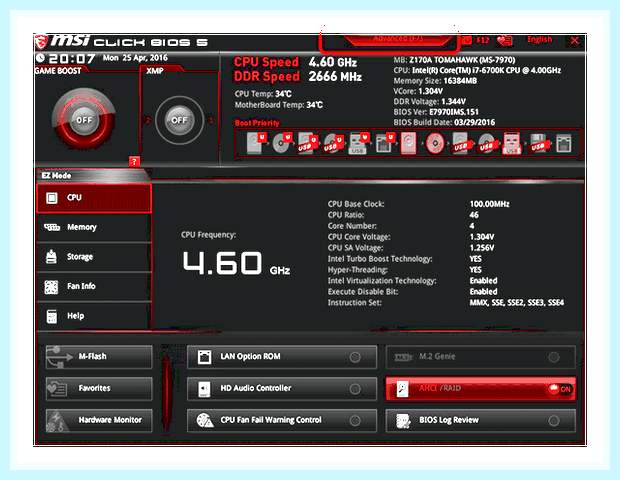Toggle HD Audio Controller
The image size is (620, 480).
(x=282, y=388)
